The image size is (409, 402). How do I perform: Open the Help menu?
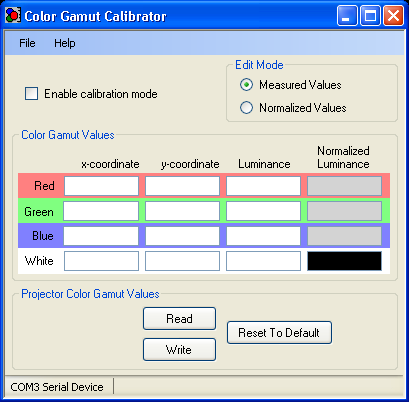click(65, 43)
